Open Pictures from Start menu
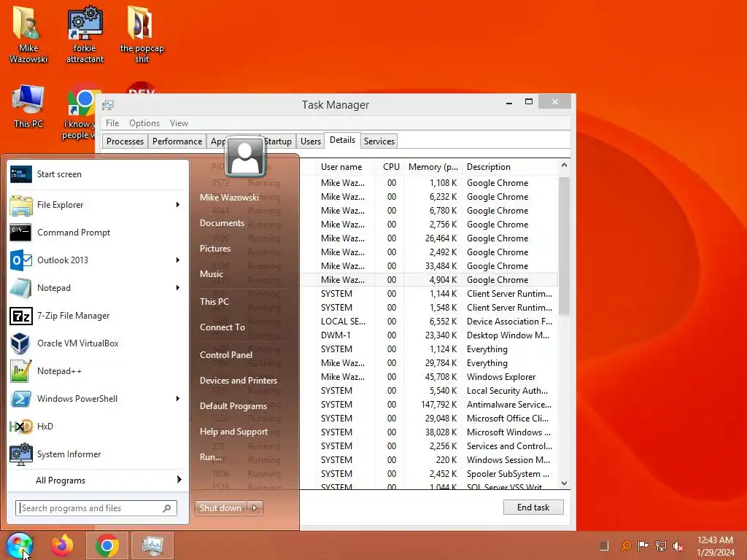Image resolution: width=747 pixels, height=560 pixels. 215,249
